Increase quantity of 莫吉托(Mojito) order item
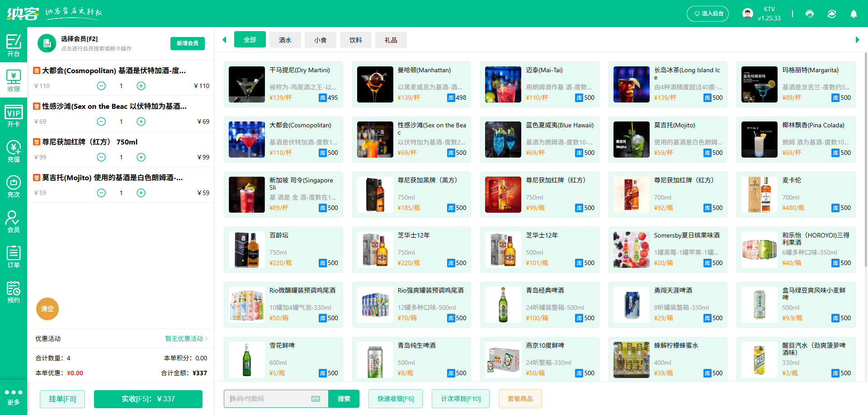The height and width of the screenshot is (415, 868). [x=141, y=193]
